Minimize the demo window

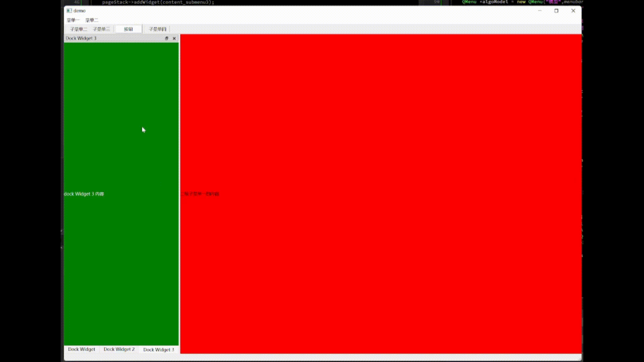pyautogui.click(x=540, y=11)
